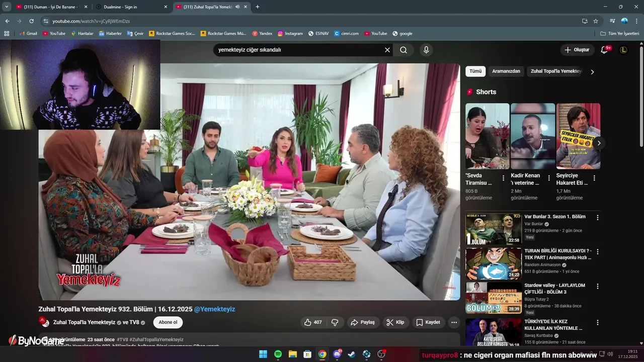Viewport: 644px width, 362px height.
Task: Show more filter chips with the arrow
Action: point(592,72)
